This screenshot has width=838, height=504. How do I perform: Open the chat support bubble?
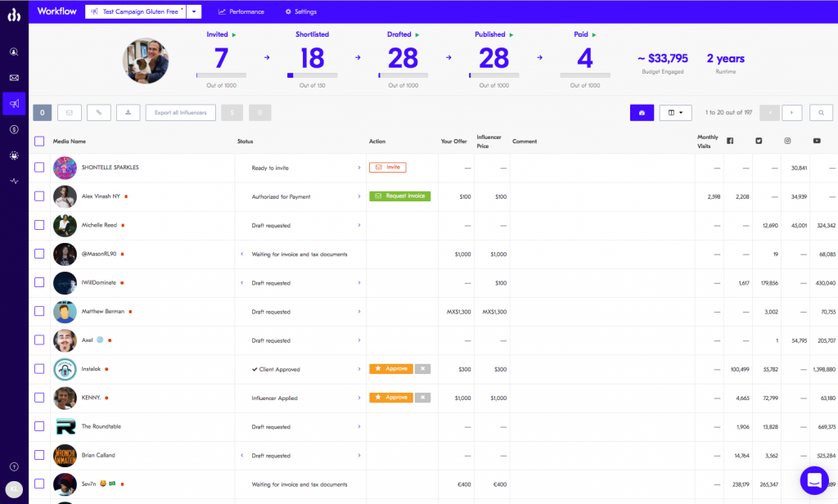[814, 480]
